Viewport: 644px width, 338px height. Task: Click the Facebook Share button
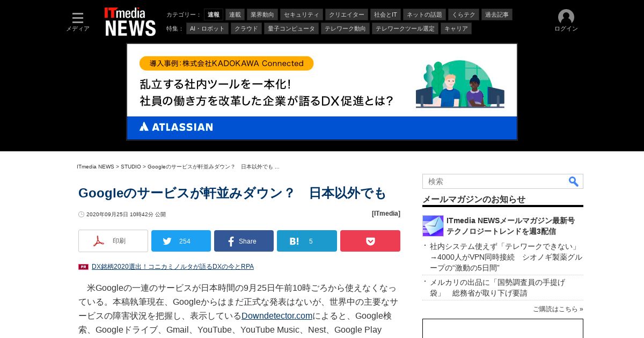[x=244, y=241]
